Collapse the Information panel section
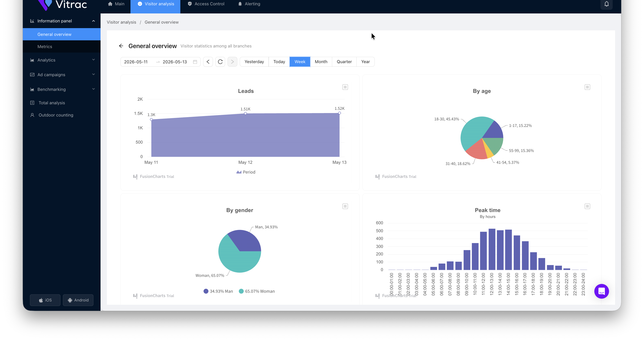Viewport: 644px width, 341px height. point(93,21)
